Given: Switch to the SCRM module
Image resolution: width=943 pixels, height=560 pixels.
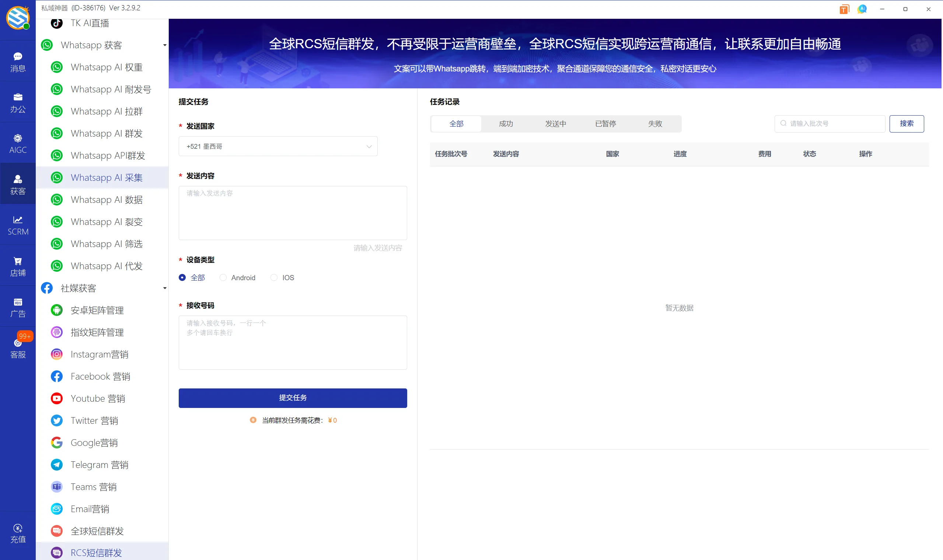Looking at the screenshot, I should (18, 225).
